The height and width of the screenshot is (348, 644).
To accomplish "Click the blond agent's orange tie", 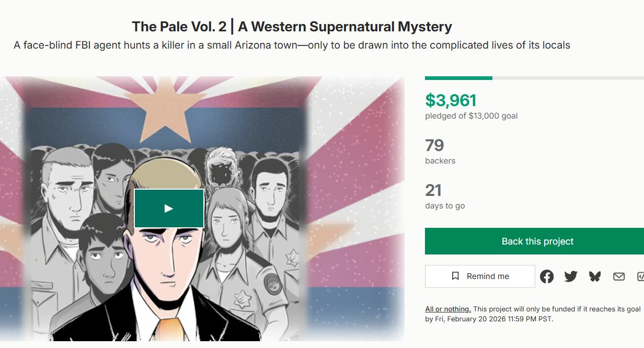I will tap(169, 329).
